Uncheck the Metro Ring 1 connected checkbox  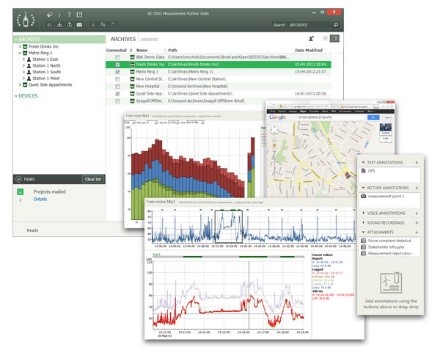117,72
